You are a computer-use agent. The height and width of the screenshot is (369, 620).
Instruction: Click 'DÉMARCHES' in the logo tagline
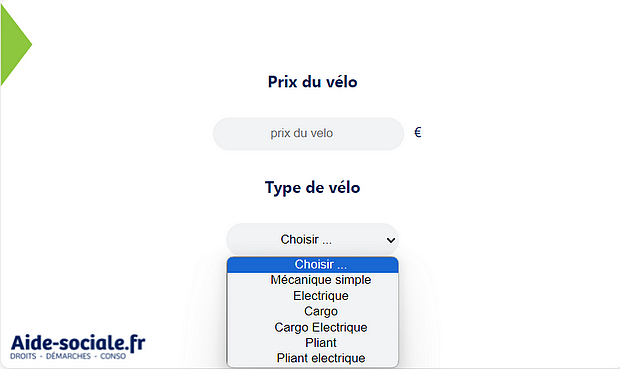pyautogui.click(x=68, y=356)
